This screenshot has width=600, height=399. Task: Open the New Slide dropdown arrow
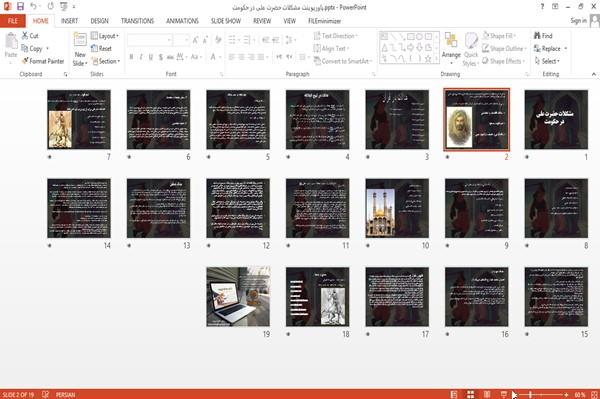[80, 59]
